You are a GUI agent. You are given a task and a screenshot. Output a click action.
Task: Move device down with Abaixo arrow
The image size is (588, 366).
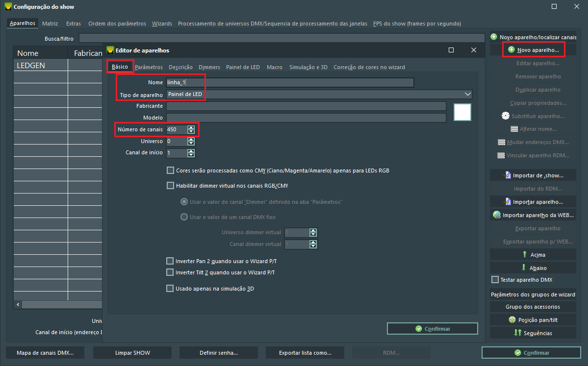(524, 268)
